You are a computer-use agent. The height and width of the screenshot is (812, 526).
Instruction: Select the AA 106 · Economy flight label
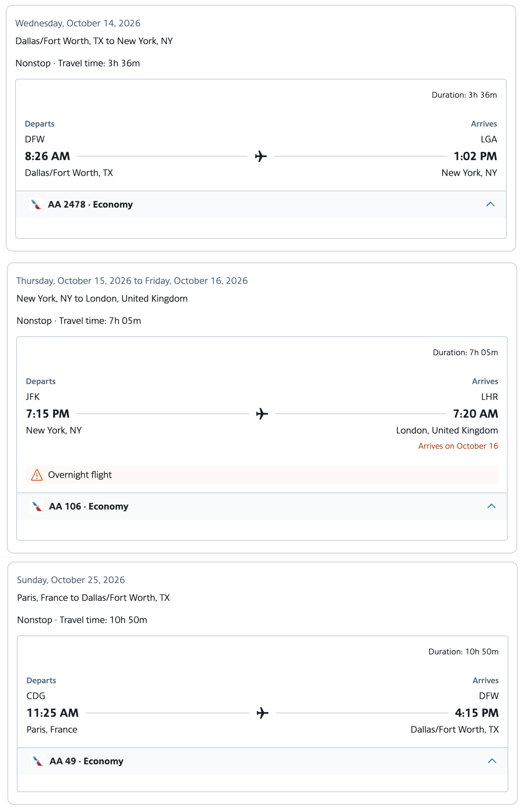89,506
